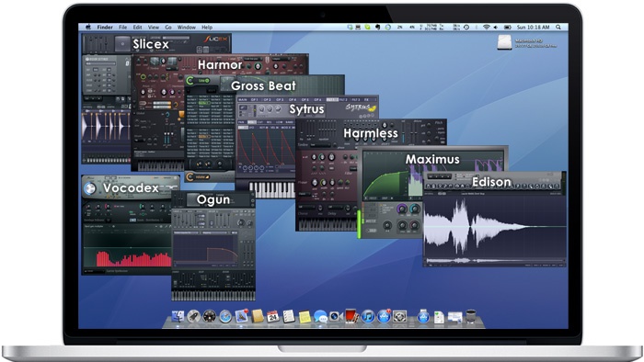Screen dimensions: 644x362
Task: Open Finder from the Dock
Action: pos(178,316)
